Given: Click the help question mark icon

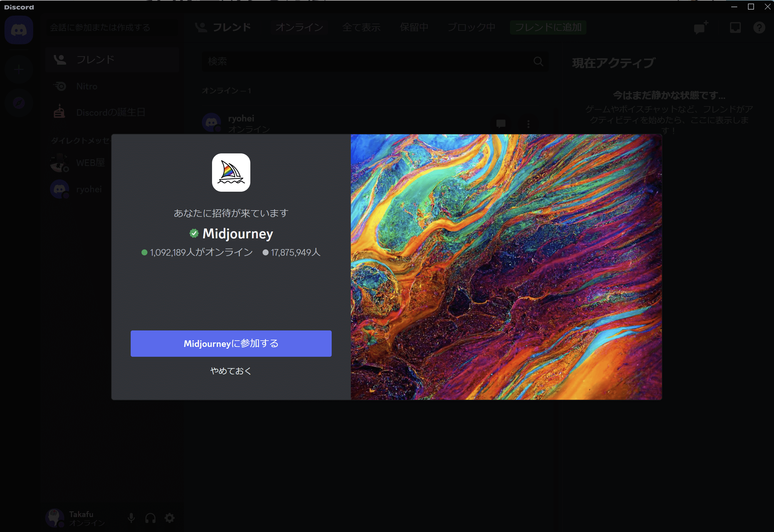Looking at the screenshot, I should coord(759,27).
